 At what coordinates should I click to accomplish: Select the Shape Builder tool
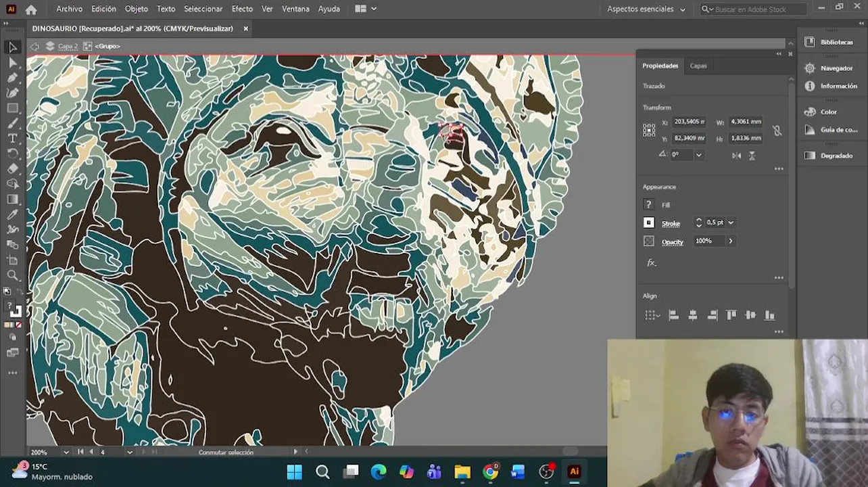point(12,184)
